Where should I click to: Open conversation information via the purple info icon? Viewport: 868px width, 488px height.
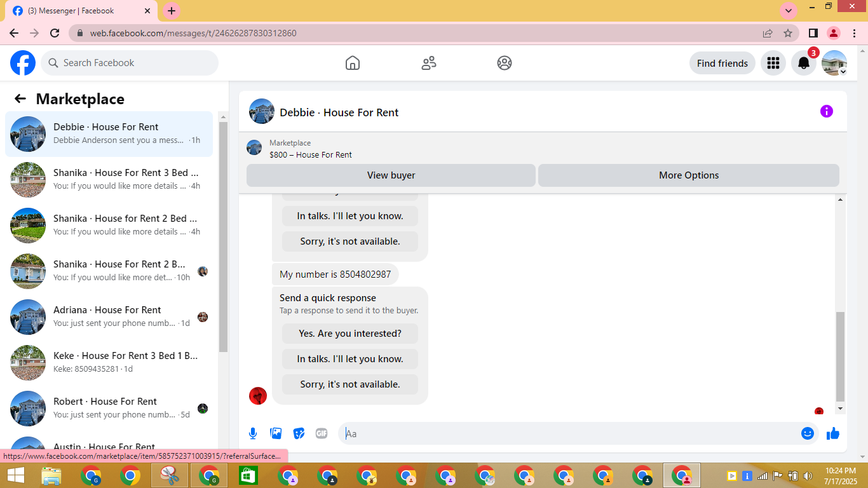(x=827, y=111)
